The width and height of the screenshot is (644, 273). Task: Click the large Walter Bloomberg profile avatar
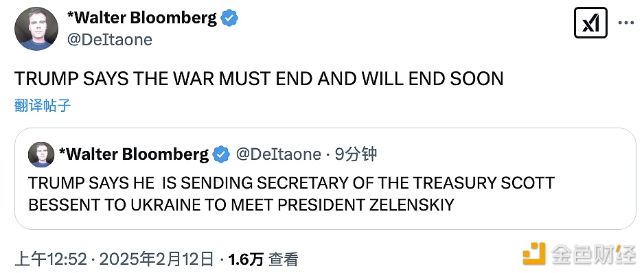[x=36, y=29]
